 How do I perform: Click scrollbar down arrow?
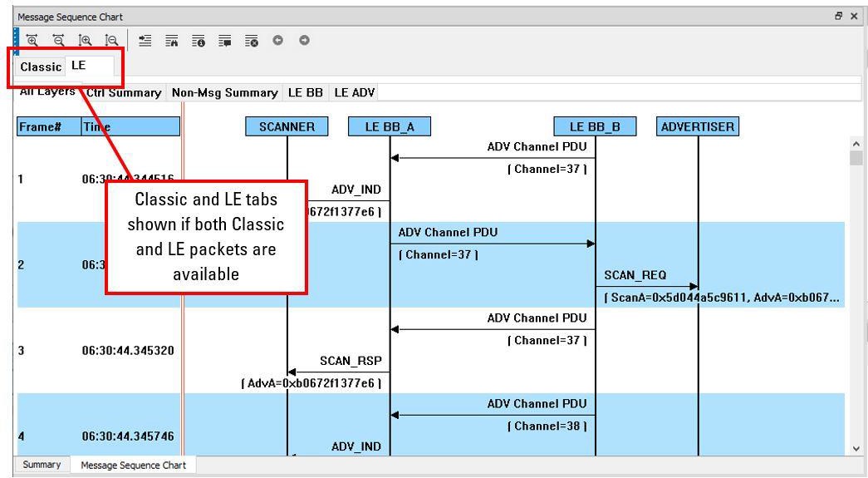click(x=856, y=449)
